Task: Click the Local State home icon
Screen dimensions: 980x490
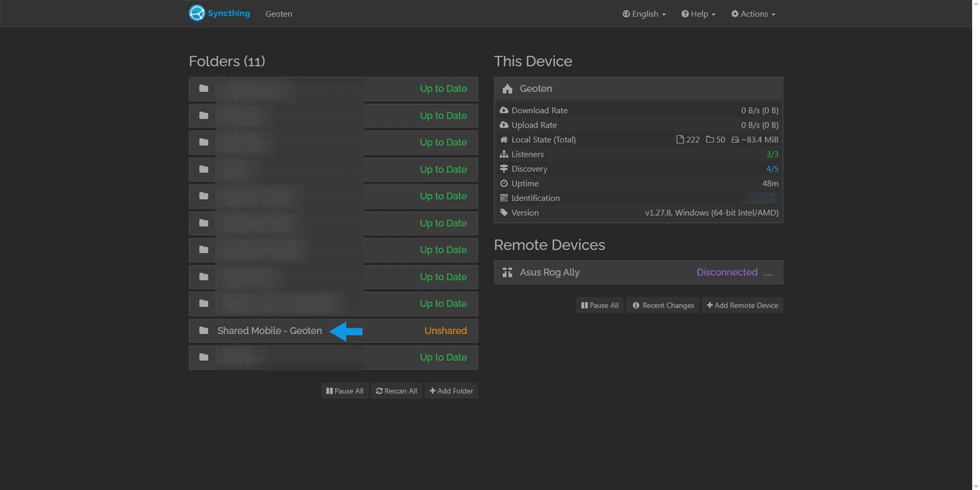Action: 504,139
